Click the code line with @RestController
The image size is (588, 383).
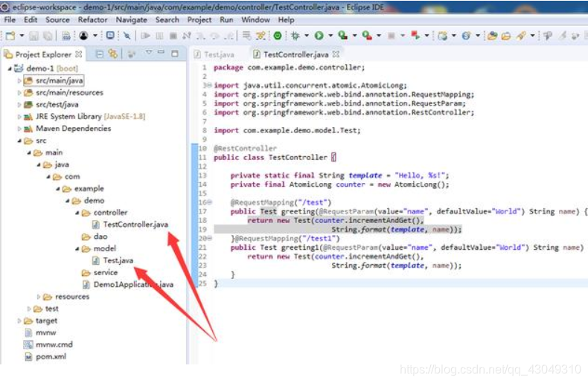[x=245, y=149]
